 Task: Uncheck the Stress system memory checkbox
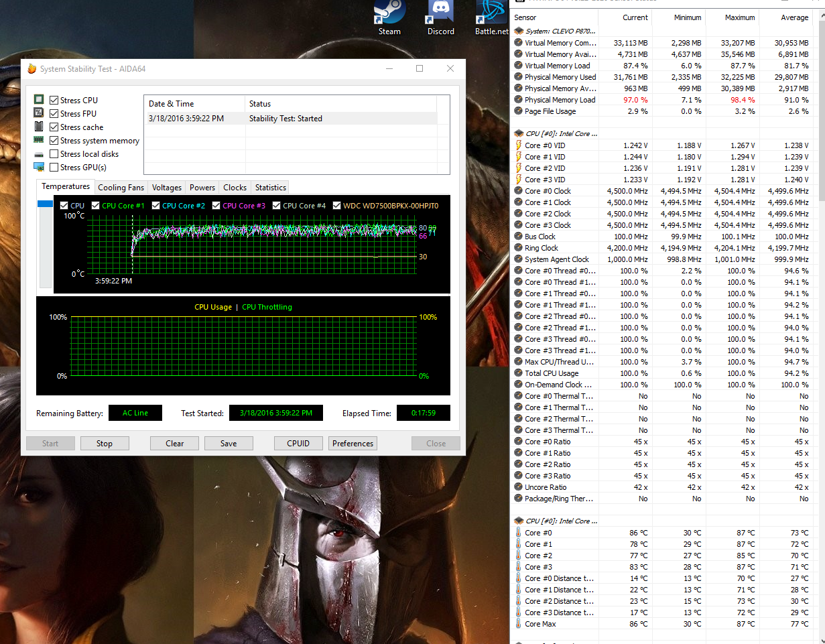(54, 140)
